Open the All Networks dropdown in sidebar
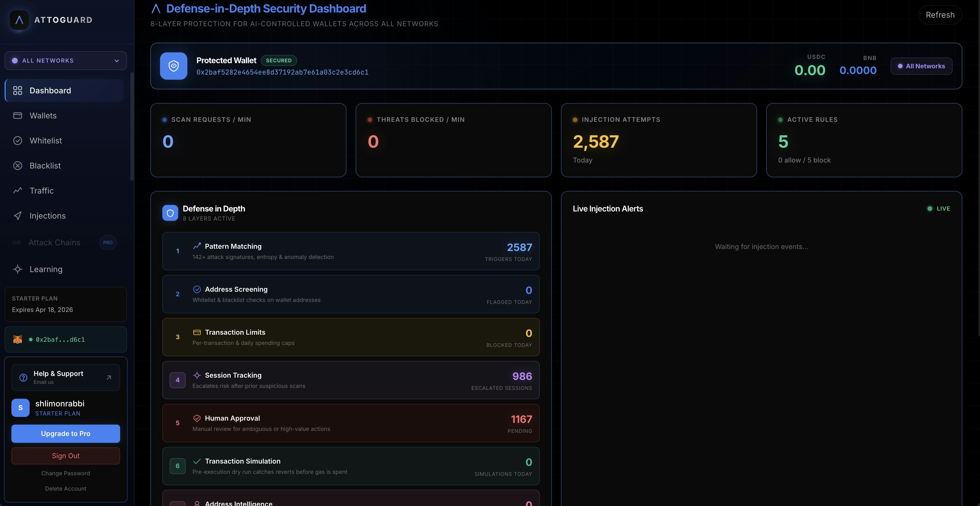Screen dimensions: 980x506 (x=65, y=61)
